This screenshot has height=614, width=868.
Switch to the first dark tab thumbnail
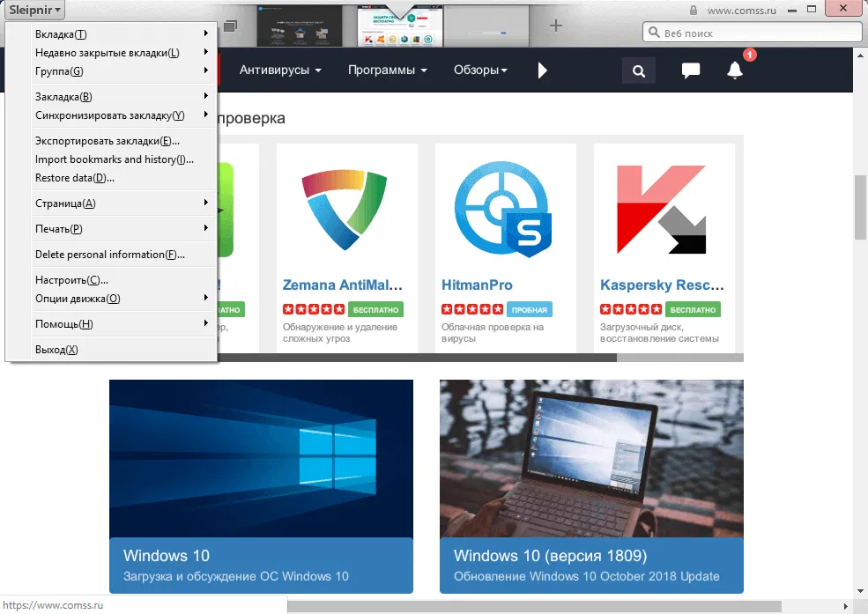coord(300,26)
